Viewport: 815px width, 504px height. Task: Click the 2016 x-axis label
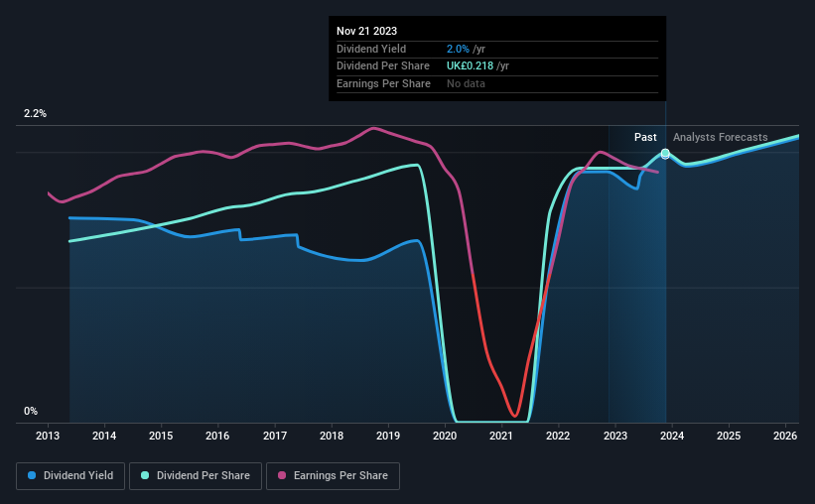tap(217, 436)
